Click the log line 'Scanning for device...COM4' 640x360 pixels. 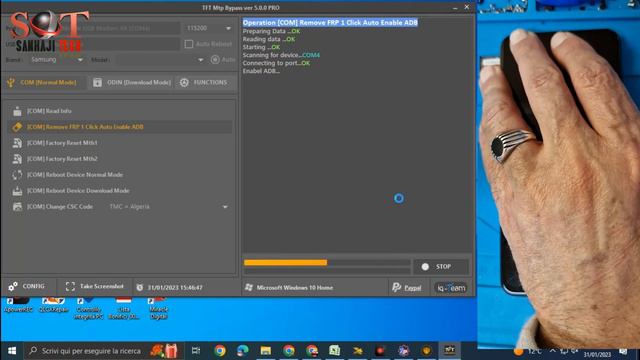281,55
